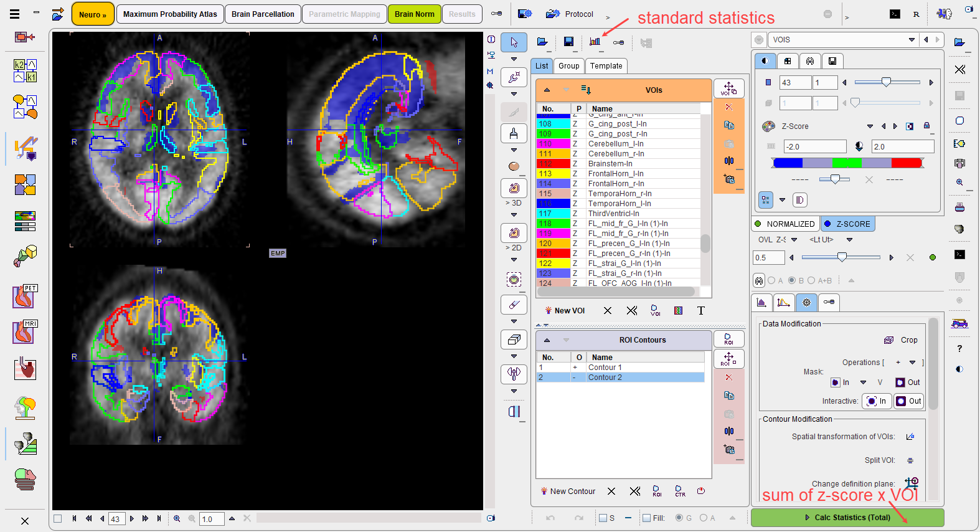This screenshot has height=532, width=980.
Task: Click the CTR contour icon
Action: 680,491
